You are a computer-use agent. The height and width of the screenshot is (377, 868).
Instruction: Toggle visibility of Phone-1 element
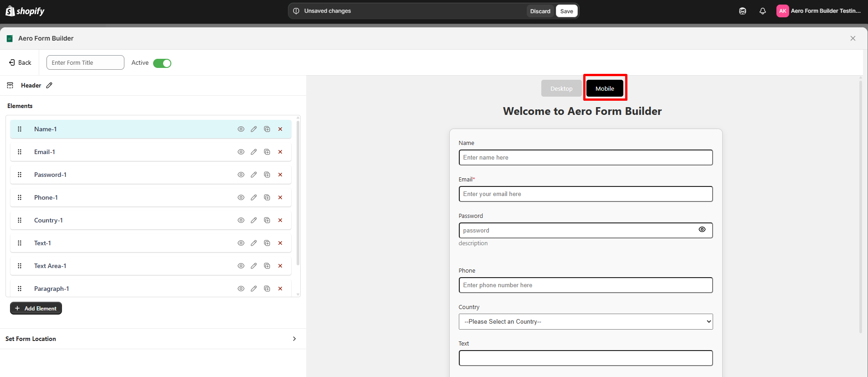[241, 197]
